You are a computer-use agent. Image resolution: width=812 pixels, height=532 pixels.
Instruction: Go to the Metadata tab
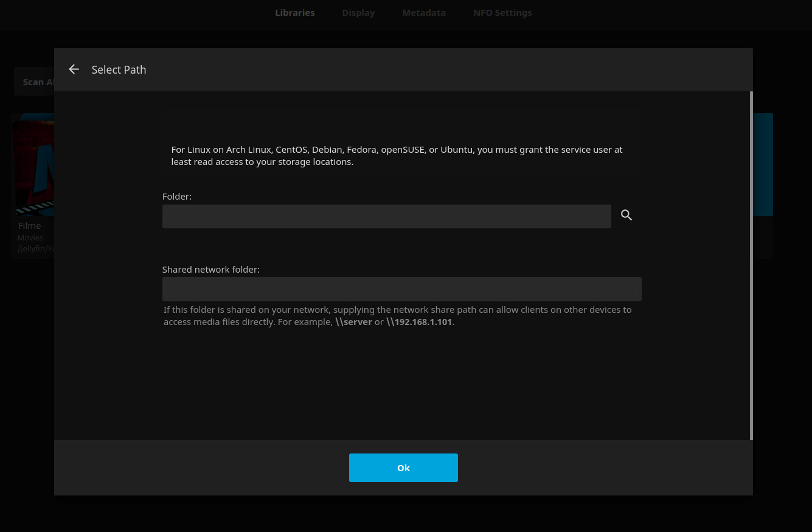[424, 13]
